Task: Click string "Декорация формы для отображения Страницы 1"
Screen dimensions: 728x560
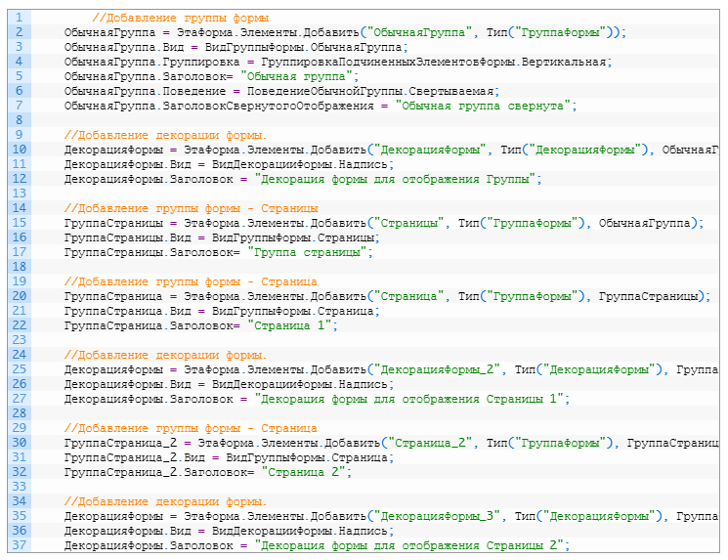Action: pyautogui.click(x=409, y=400)
